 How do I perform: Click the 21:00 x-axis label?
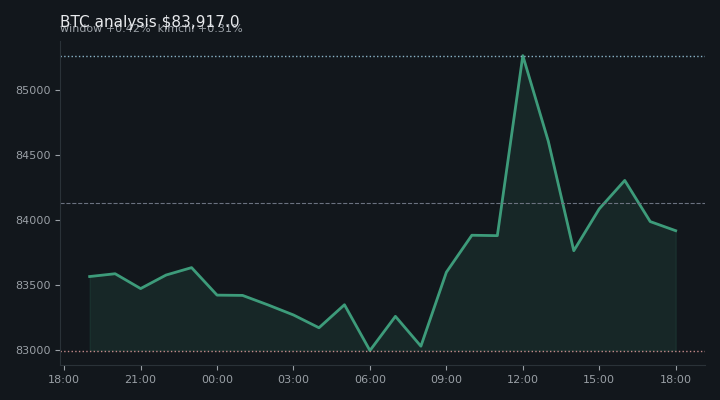coord(141,379)
